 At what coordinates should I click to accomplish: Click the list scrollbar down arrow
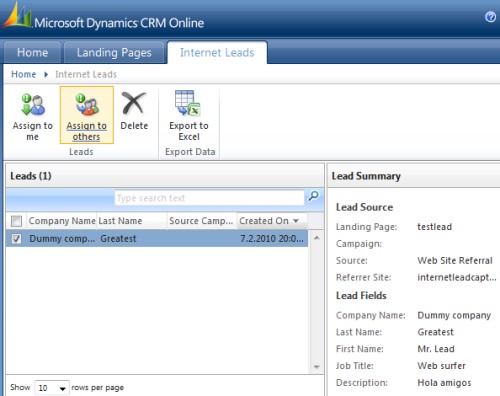pos(317,367)
